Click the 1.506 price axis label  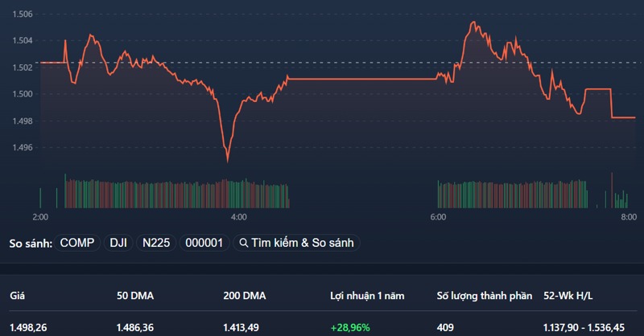pos(23,14)
